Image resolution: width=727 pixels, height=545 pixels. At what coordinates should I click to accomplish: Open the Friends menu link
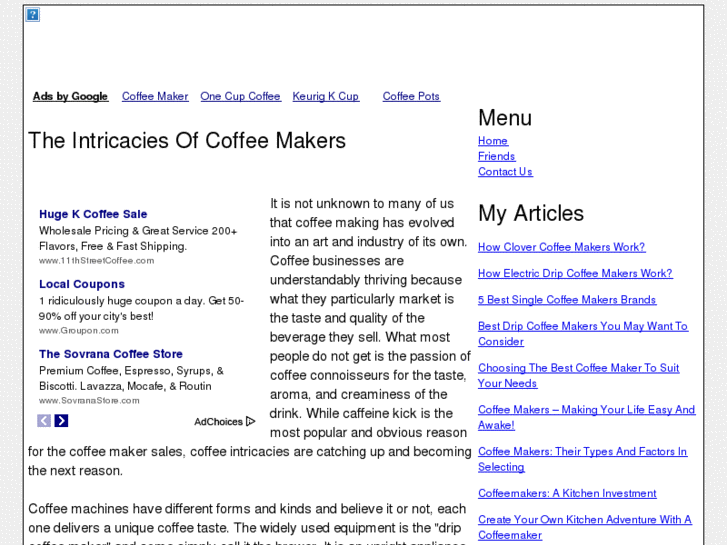(x=496, y=156)
